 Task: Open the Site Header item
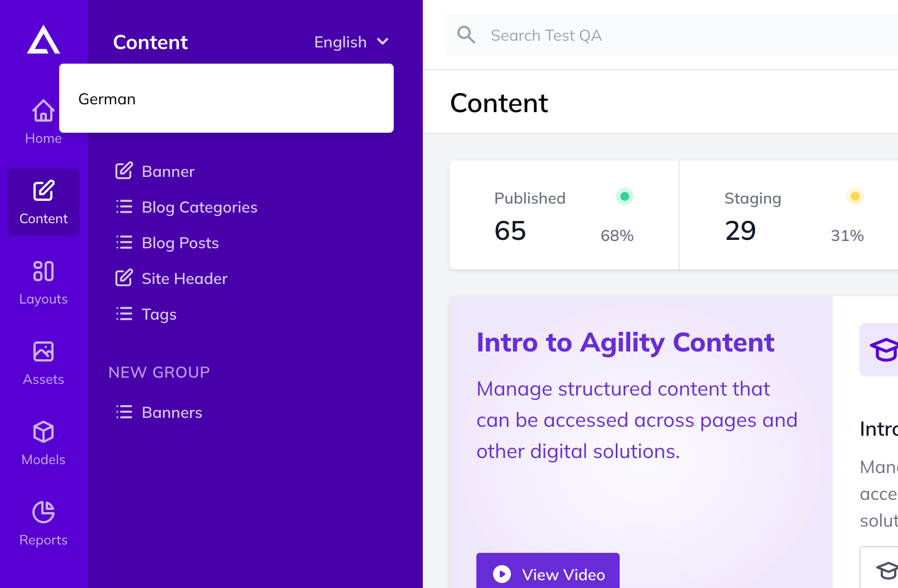coord(171,278)
